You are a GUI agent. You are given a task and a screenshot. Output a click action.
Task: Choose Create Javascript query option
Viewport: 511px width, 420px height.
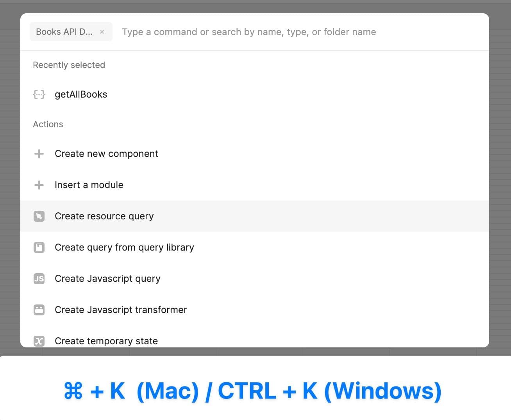[107, 279]
